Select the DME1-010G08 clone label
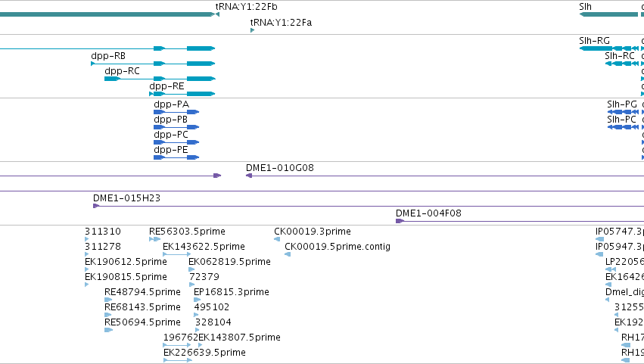Image resolution: width=644 pixels, height=364 pixels. (x=280, y=167)
